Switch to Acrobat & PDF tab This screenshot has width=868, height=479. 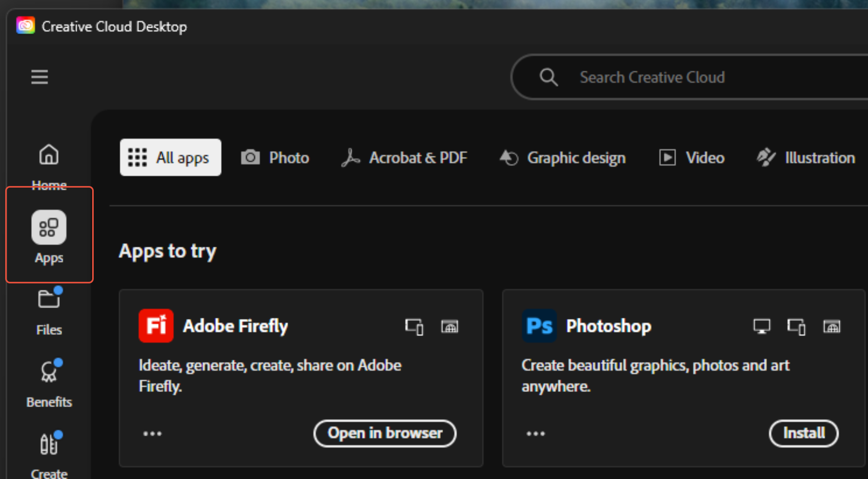pyautogui.click(x=404, y=158)
